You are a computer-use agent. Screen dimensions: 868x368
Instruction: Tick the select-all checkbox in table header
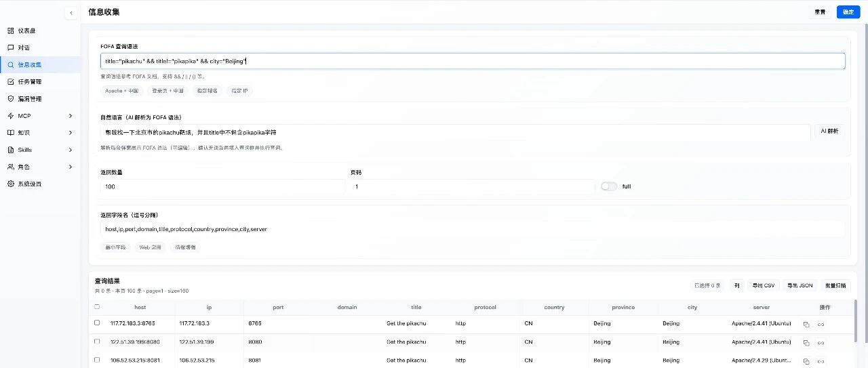97,306
